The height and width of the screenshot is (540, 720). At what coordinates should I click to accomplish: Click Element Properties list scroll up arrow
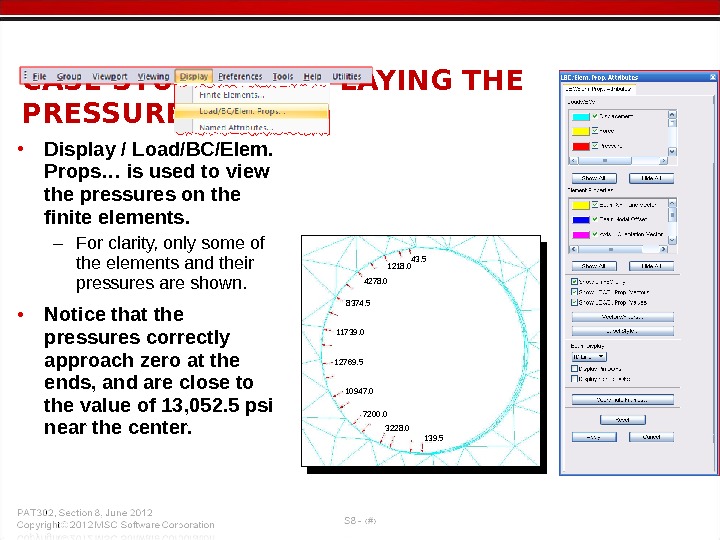coord(672,202)
